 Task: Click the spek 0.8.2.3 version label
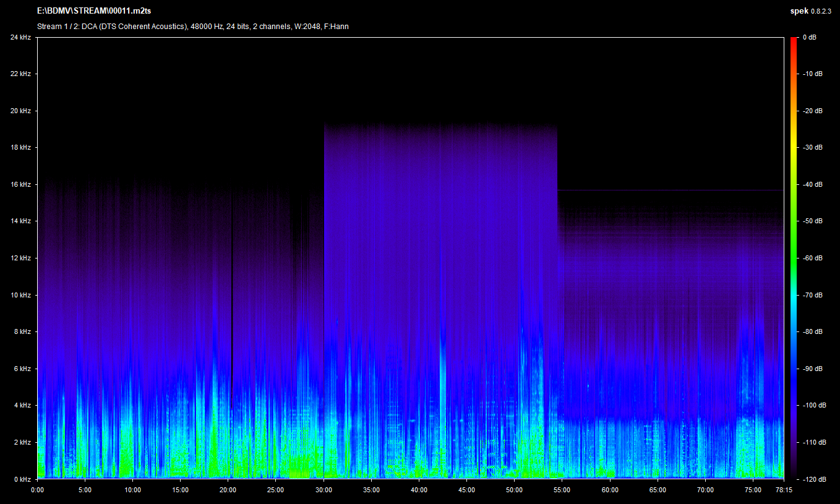coord(812,11)
